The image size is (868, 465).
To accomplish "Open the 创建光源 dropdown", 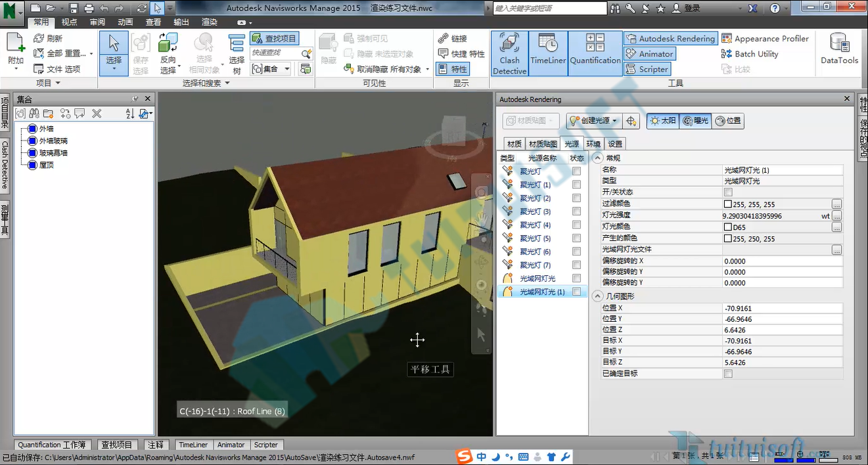I will (x=593, y=121).
